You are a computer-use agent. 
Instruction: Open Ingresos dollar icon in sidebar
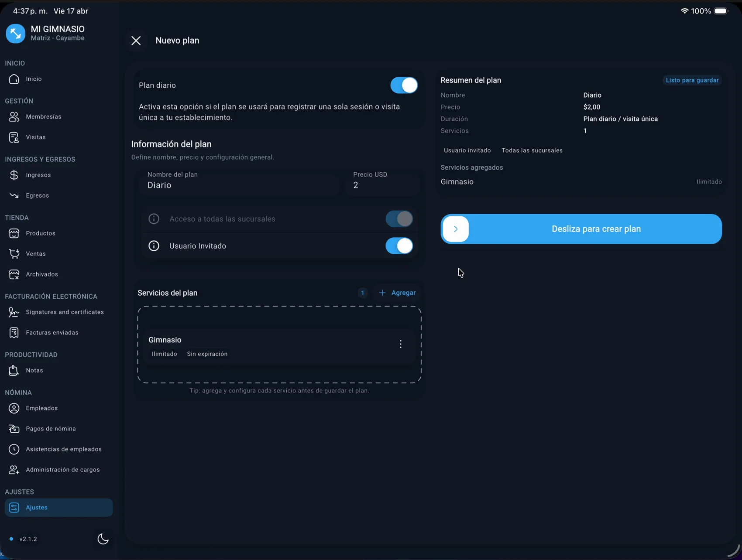point(14,175)
